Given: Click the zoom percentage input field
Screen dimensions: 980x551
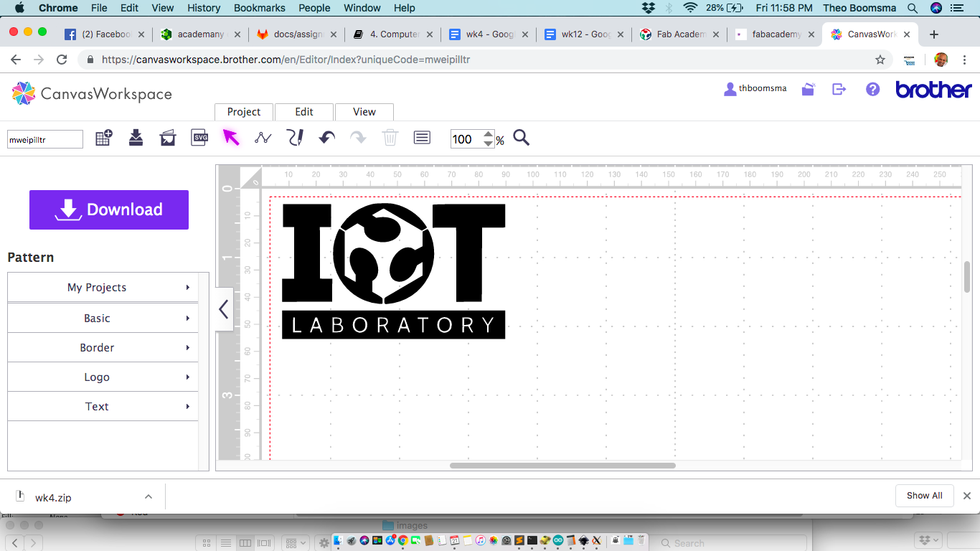Looking at the screenshot, I should (x=467, y=139).
